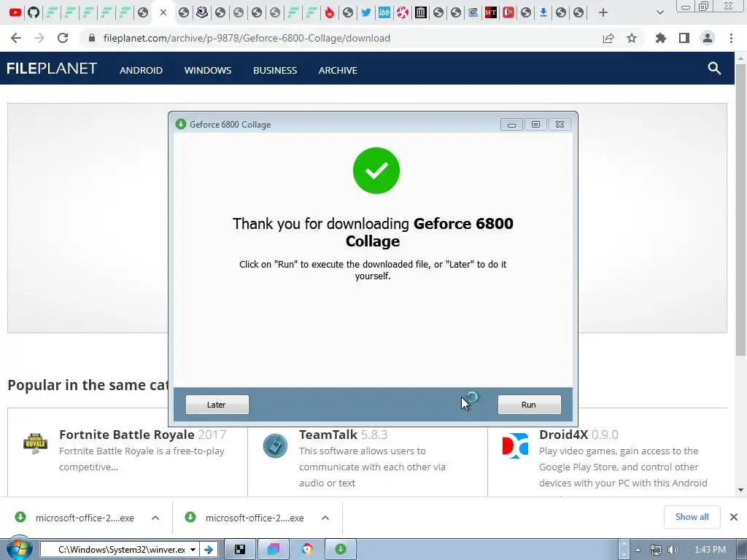This screenshot has width=747, height=560.
Task: Open Chrome extensions puzzle icon
Action: 661,38
